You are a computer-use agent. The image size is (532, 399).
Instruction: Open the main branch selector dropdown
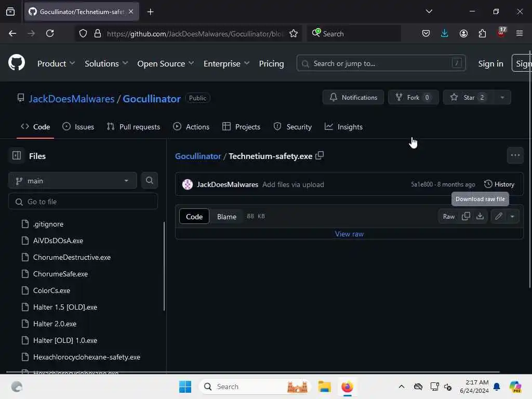[x=73, y=180]
